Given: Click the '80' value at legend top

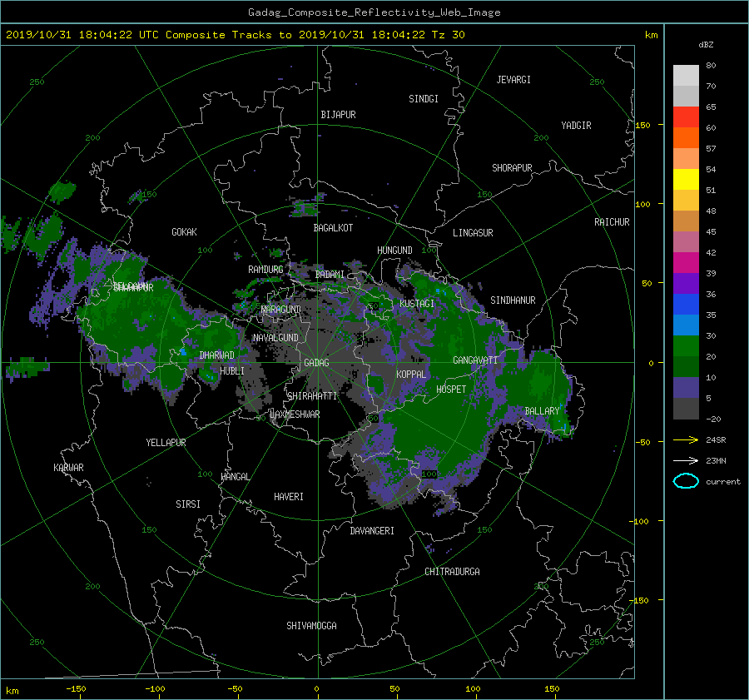Looking at the screenshot, I should click(711, 66).
